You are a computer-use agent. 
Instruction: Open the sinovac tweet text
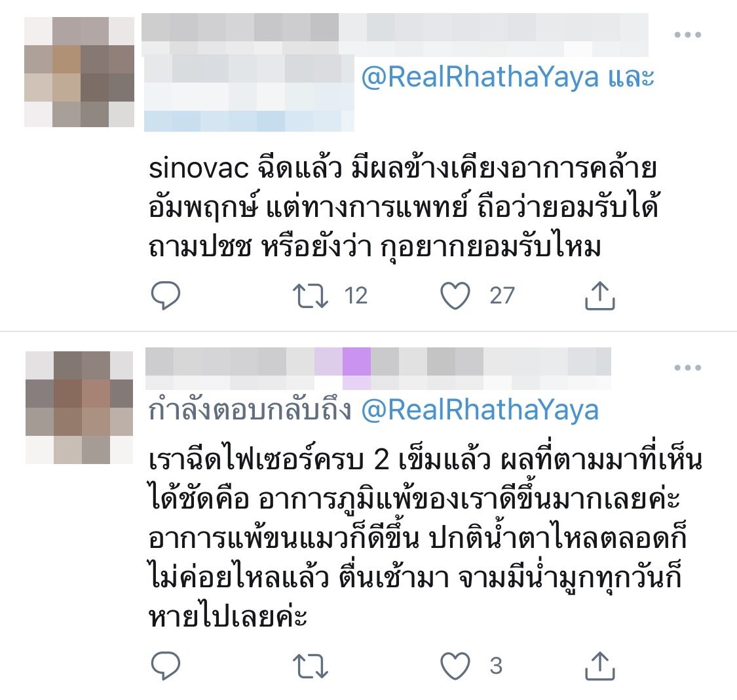[403, 208]
